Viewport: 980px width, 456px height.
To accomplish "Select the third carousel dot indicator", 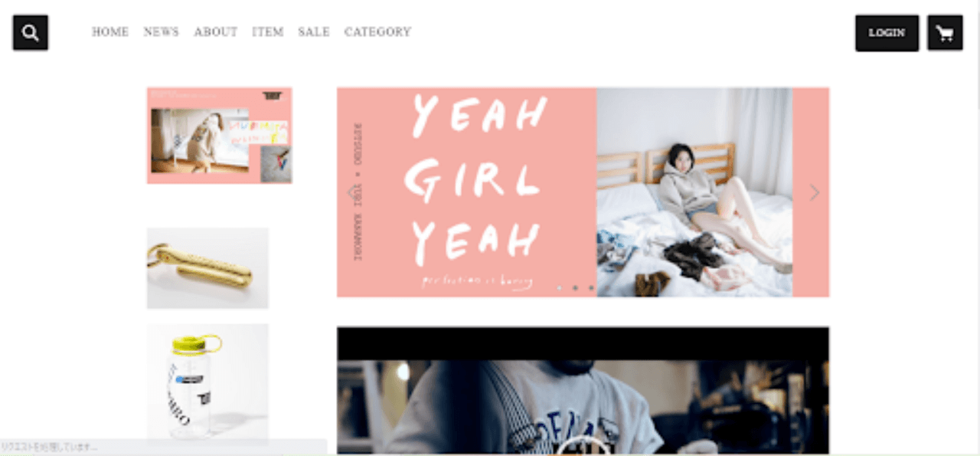I will point(591,288).
